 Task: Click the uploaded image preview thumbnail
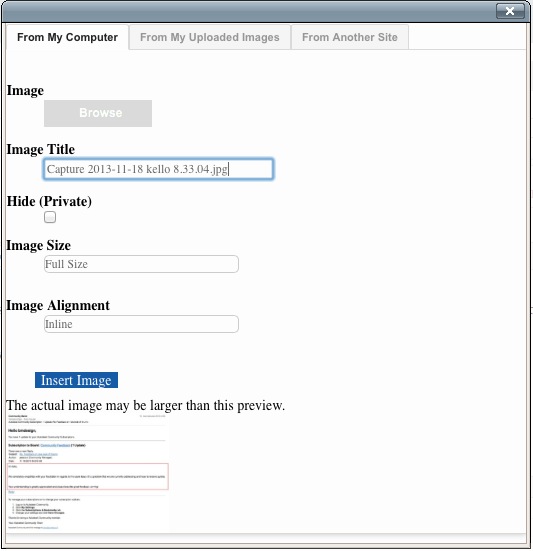tap(88, 473)
